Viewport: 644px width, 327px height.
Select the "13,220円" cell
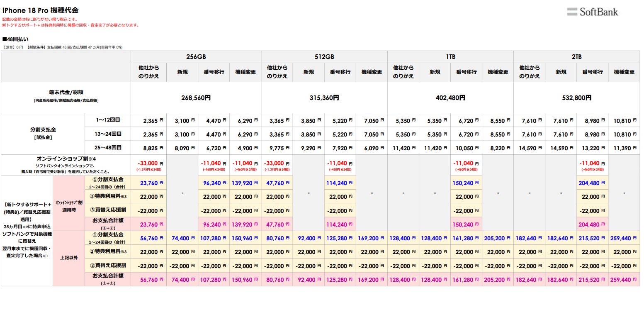[592, 148]
